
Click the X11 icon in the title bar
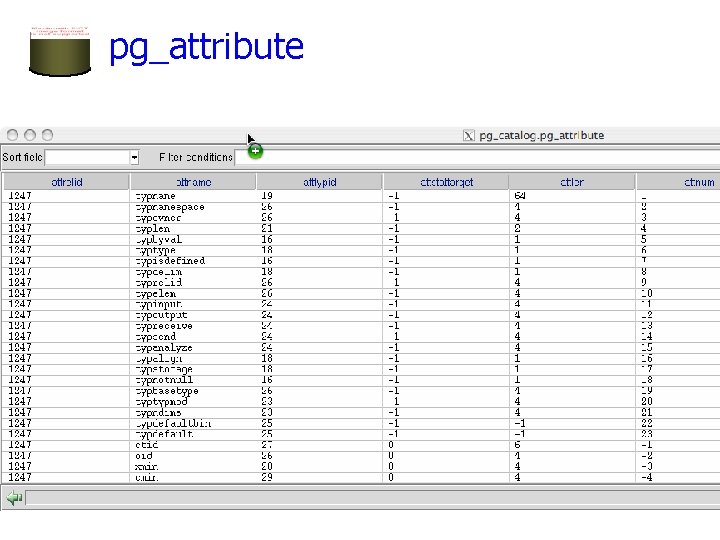point(468,135)
